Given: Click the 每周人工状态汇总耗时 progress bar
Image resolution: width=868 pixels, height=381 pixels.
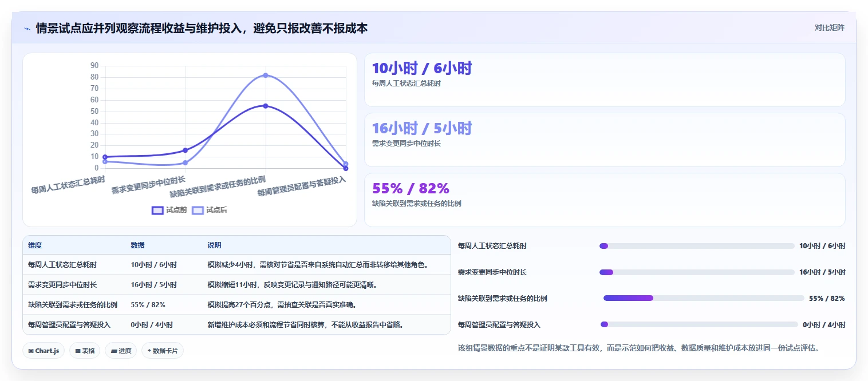Looking at the screenshot, I should click(697, 246).
